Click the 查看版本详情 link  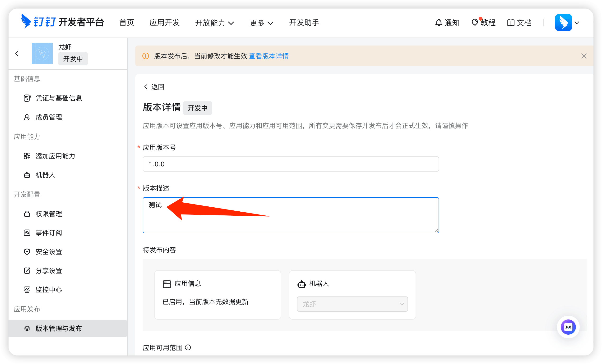point(269,56)
